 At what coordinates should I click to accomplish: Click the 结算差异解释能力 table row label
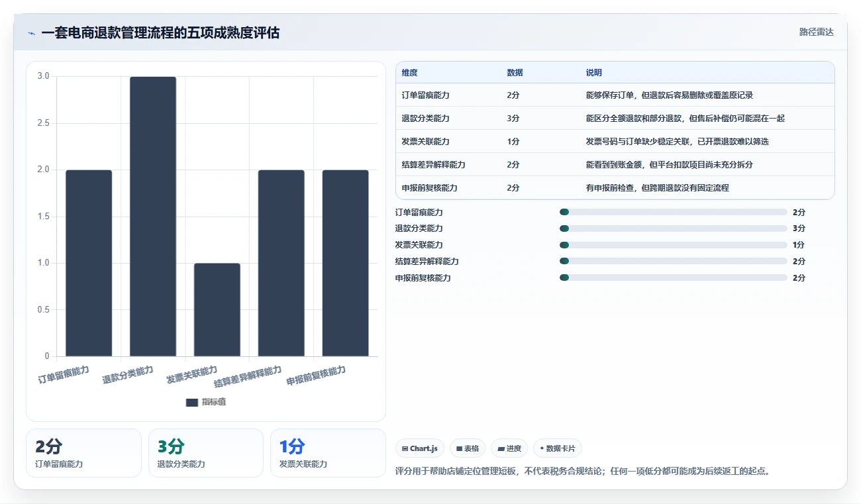[433, 165]
